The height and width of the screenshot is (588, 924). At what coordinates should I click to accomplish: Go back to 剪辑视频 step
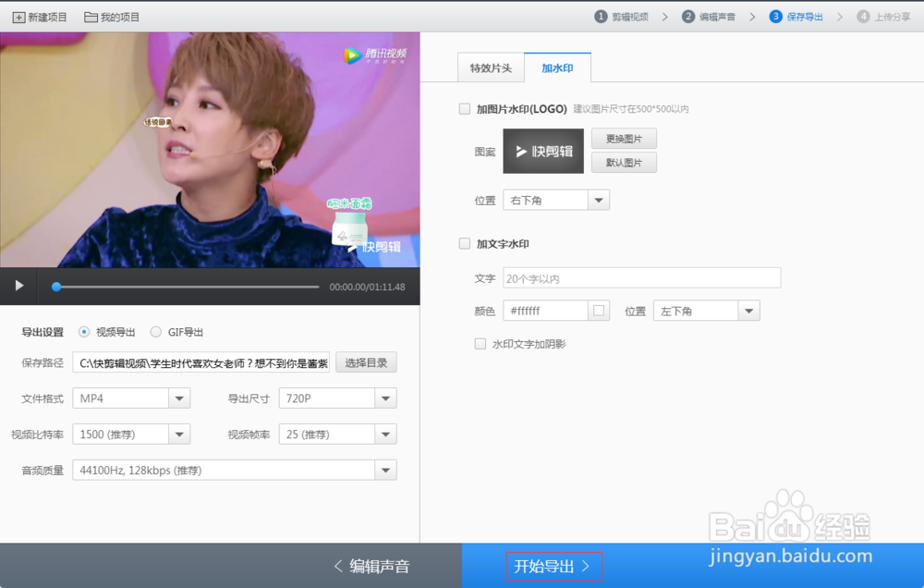pos(622,16)
